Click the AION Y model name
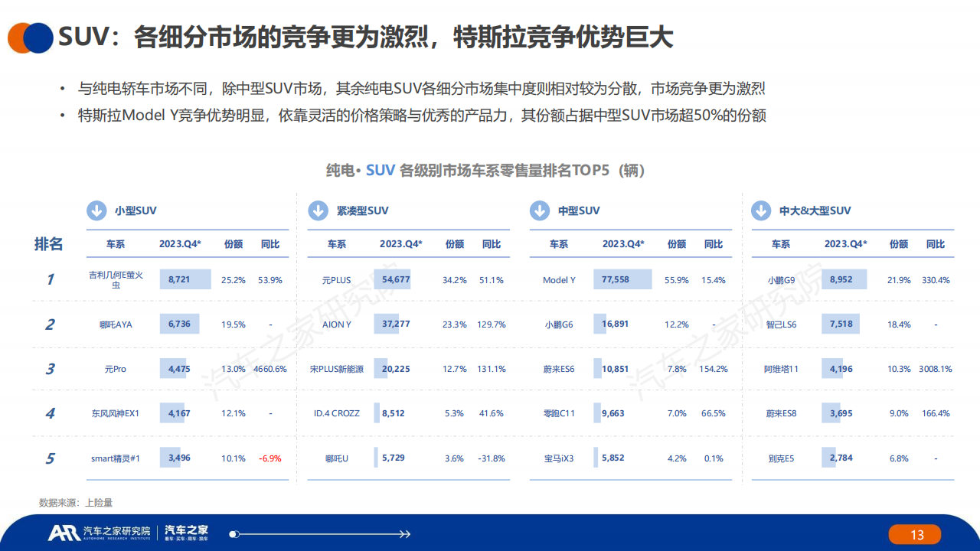This screenshot has width=980, height=551. pos(336,324)
